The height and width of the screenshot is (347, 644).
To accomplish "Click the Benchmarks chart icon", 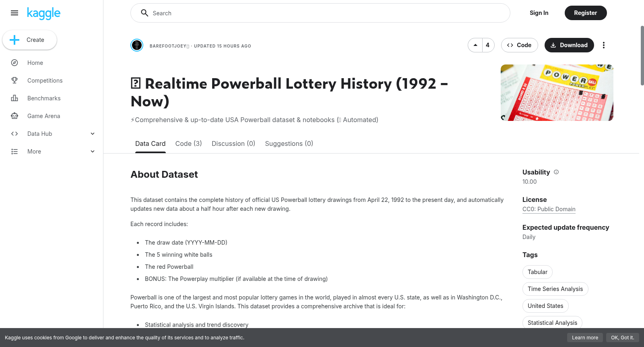I will (14, 98).
